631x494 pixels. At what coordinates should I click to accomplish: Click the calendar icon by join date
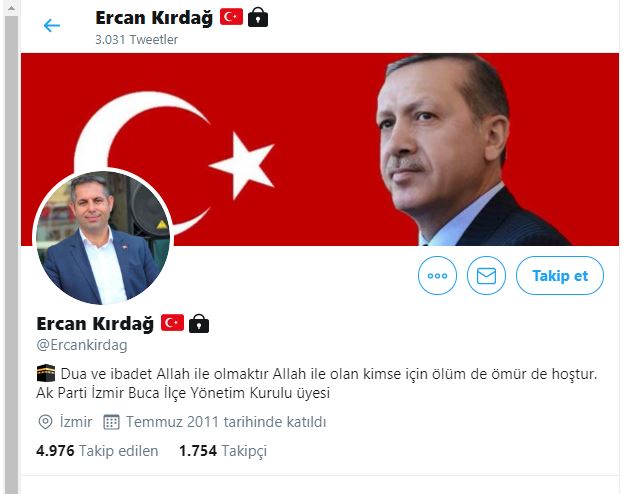tap(111, 422)
